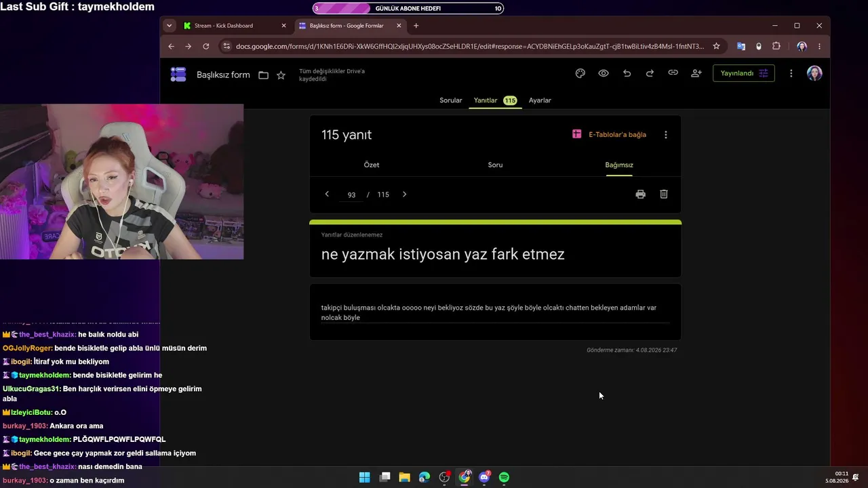868x488 pixels.
Task: View site information for docs.google.com
Action: pos(227,46)
